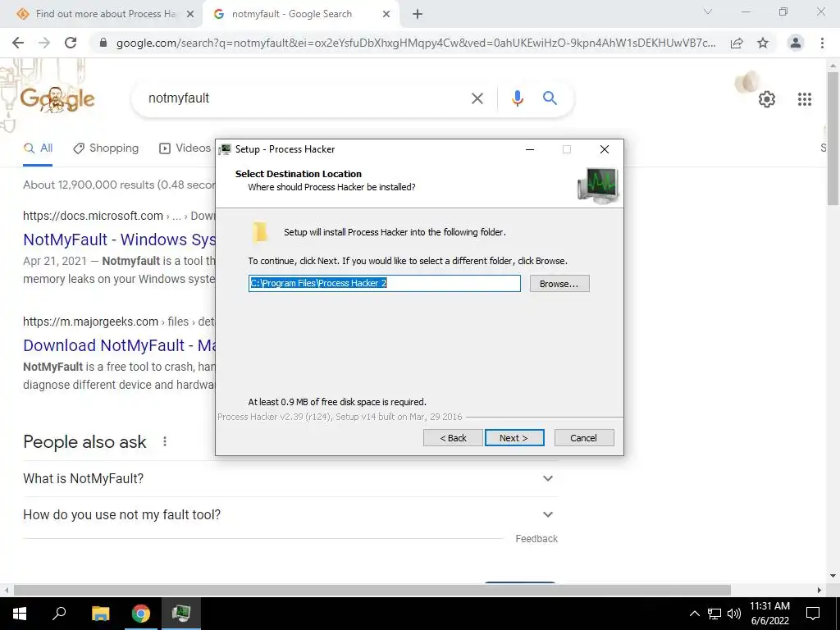Open Chrome's tab search dropdown arrow

(708, 11)
